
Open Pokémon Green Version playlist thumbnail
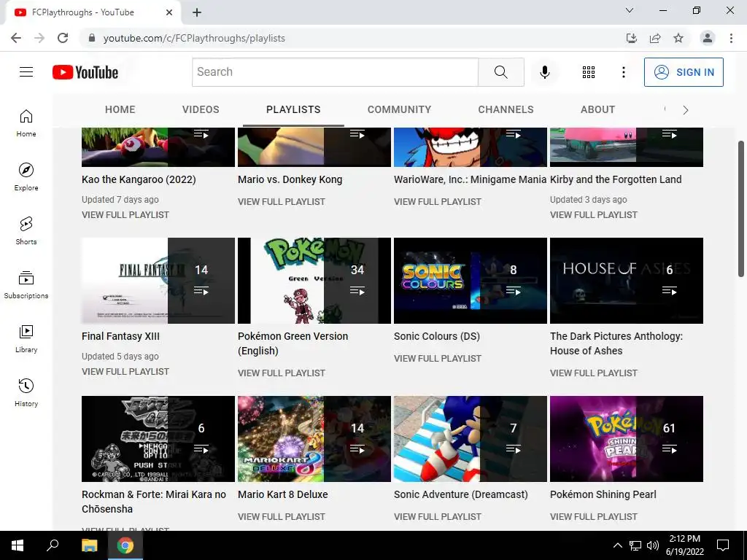coord(314,281)
